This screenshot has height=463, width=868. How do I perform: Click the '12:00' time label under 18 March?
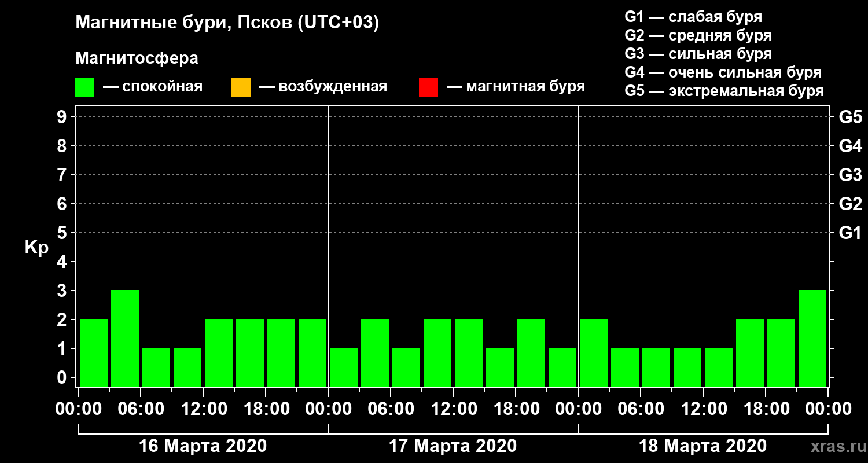coord(703,409)
